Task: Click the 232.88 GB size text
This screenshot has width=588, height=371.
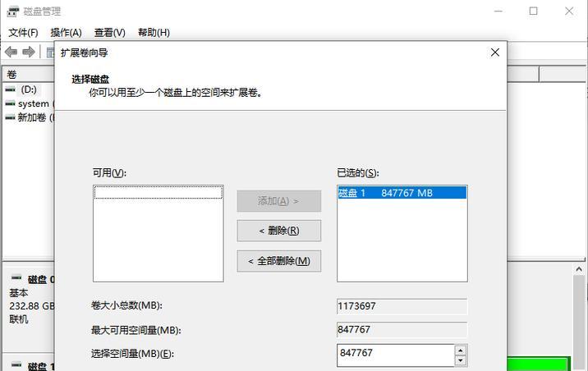Action: pos(32,306)
